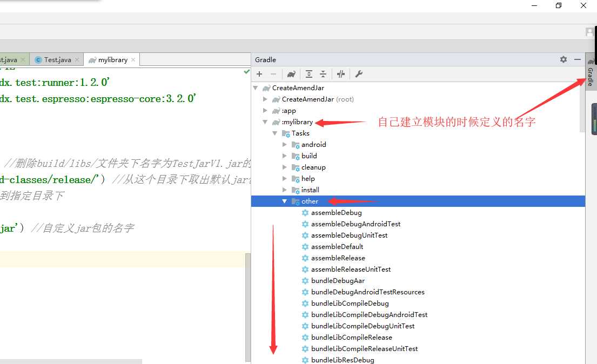Select the bundleLibCompileDebugAndroidTest task
The width and height of the screenshot is (597, 364).
point(370,315)
